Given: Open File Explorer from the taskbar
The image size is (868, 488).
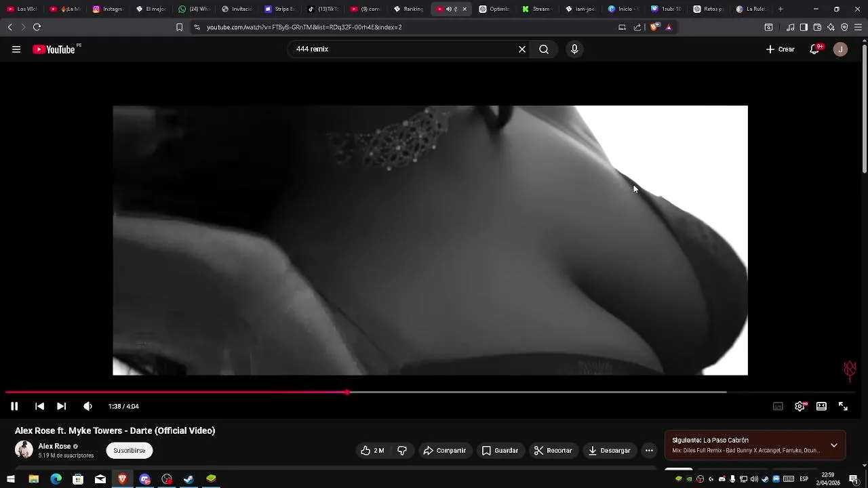Looking at the screenshot, I should coord(33,479).
